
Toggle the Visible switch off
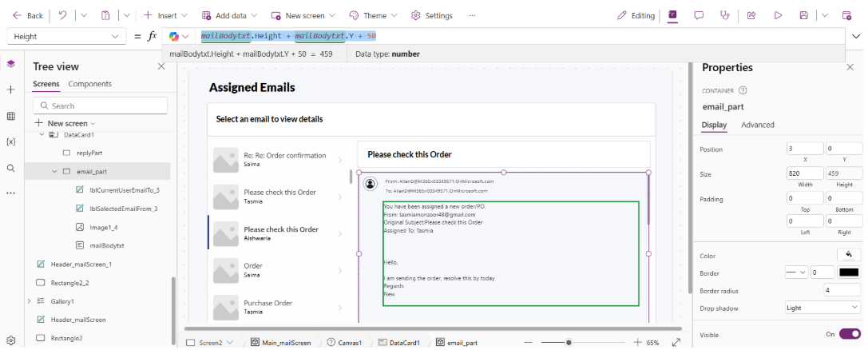(850, 334)
